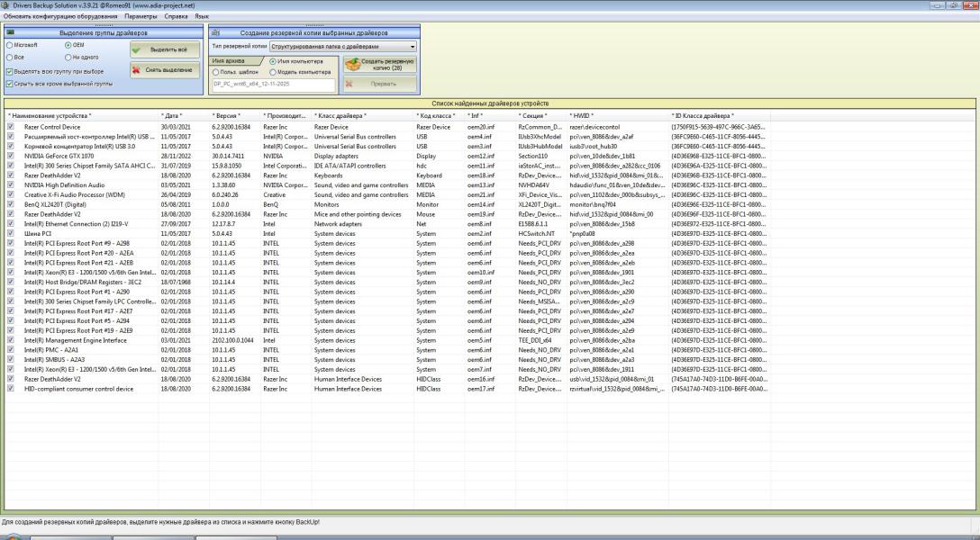
Task: Open the Язык menu
Action: coord(202,16)
